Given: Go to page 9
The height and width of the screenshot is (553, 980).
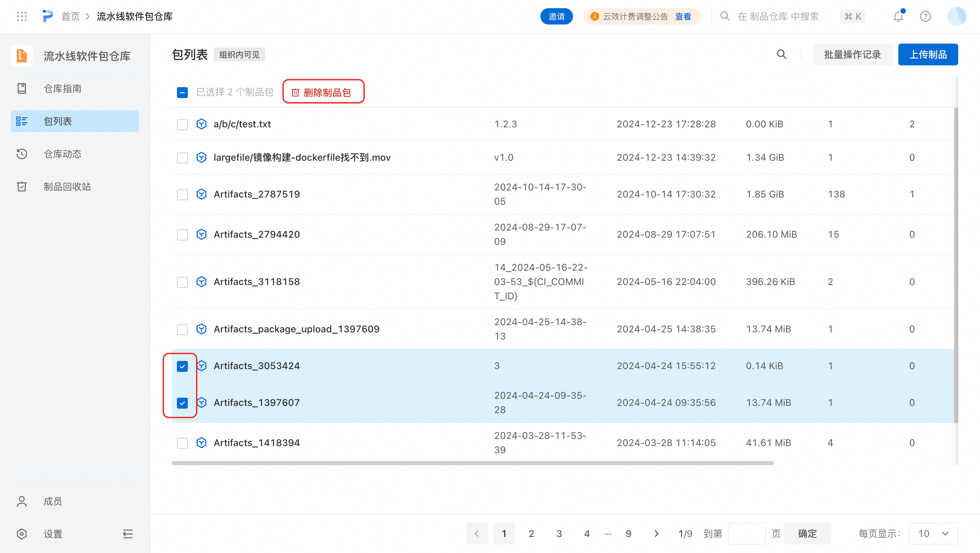Looking at the screenshot, I should [x=628, y=534].
